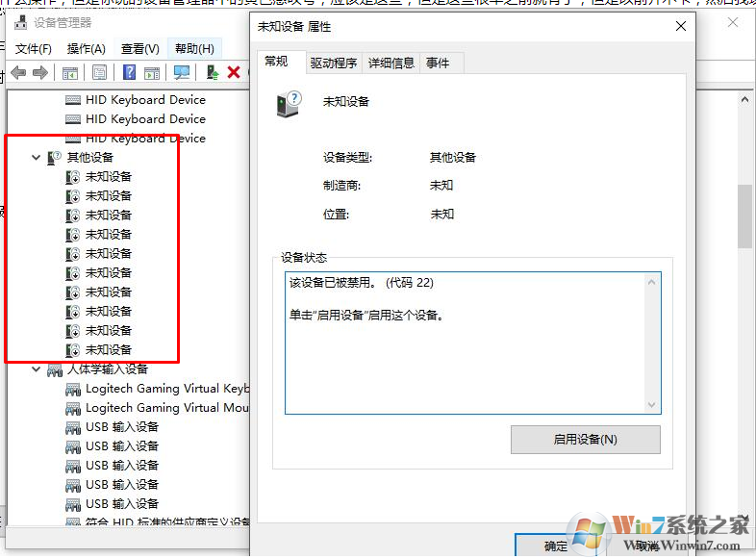The image size is (756, 559).
Task: Close the background window with its X
Action: tap(733, 22)
